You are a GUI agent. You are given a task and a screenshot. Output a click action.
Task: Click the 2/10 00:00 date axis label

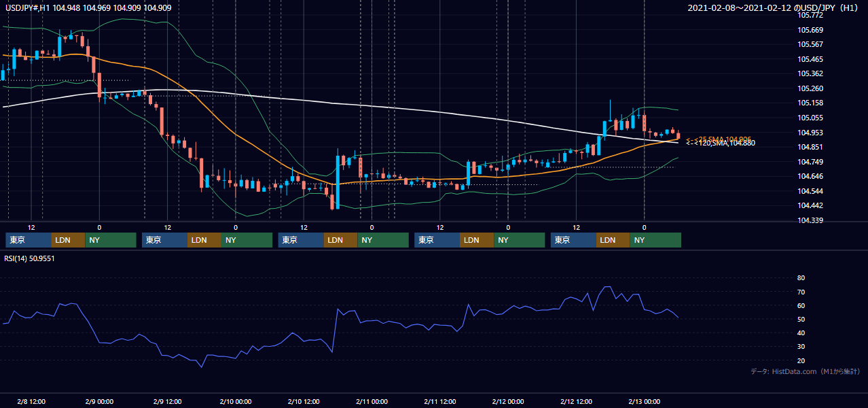[x=235, y=401]
